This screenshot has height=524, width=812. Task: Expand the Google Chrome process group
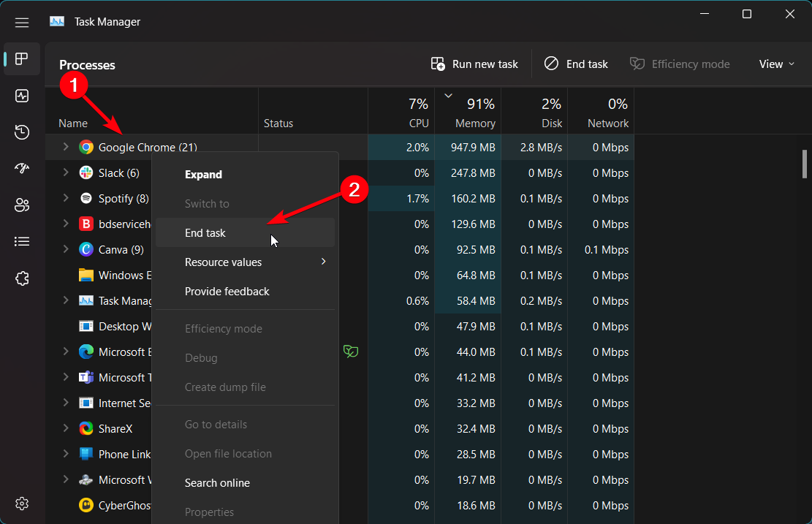[65, 147]
